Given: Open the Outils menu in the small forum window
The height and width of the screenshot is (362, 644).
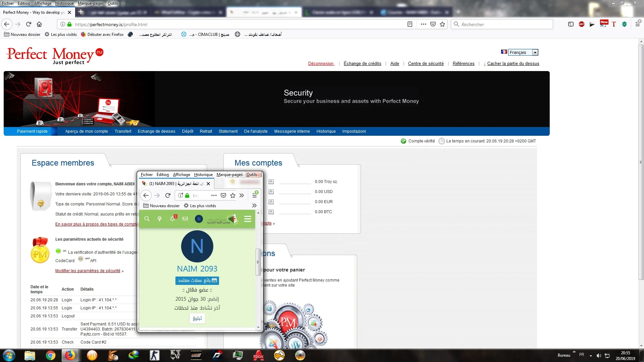Looking at the screenshot, I should (x=252, y=174).
